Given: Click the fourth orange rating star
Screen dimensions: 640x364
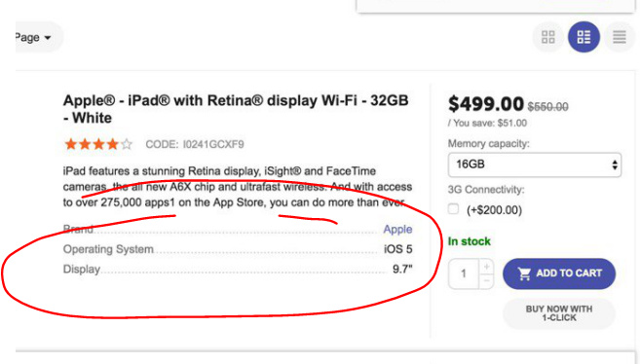Looking at the screenshot, I should coord(113,144).
